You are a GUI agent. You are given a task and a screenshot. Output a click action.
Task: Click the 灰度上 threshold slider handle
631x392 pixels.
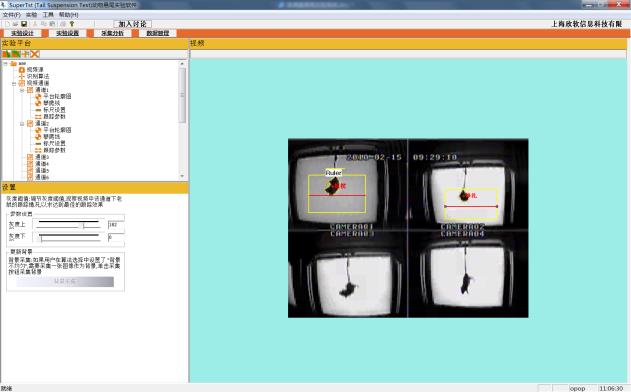[x=83, y=226]
